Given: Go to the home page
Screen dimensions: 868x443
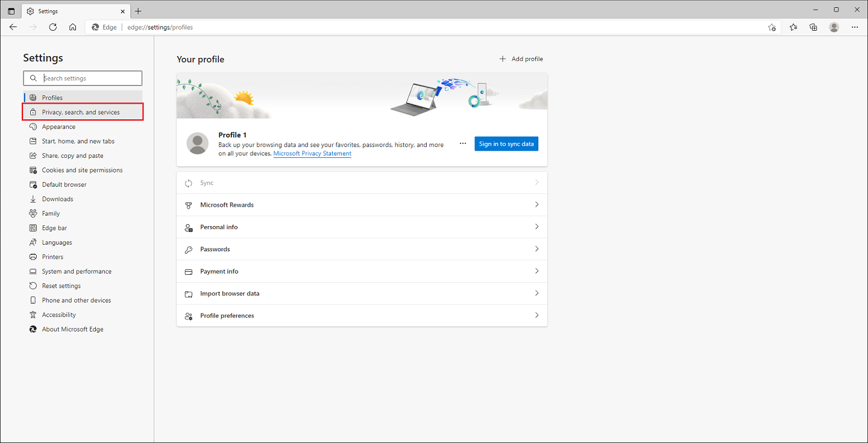Looking at the screenshot, I should coord(72,27).
